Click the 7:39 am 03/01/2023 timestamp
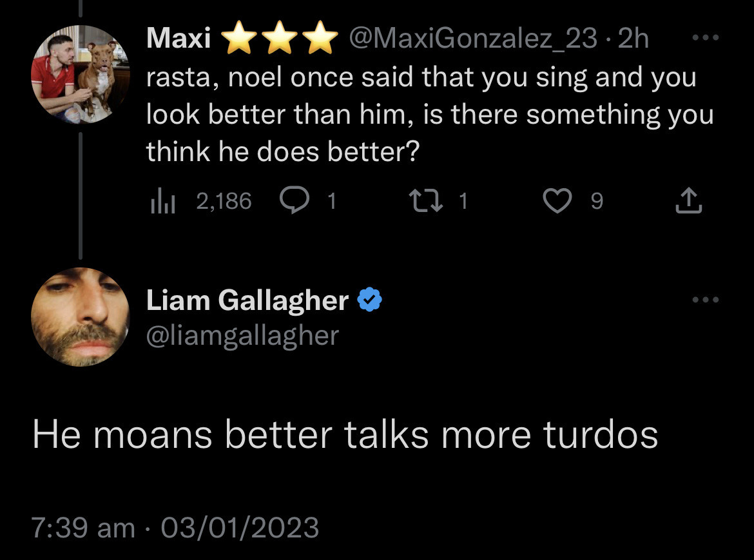754x560 pixels. [x=175, y=527]
